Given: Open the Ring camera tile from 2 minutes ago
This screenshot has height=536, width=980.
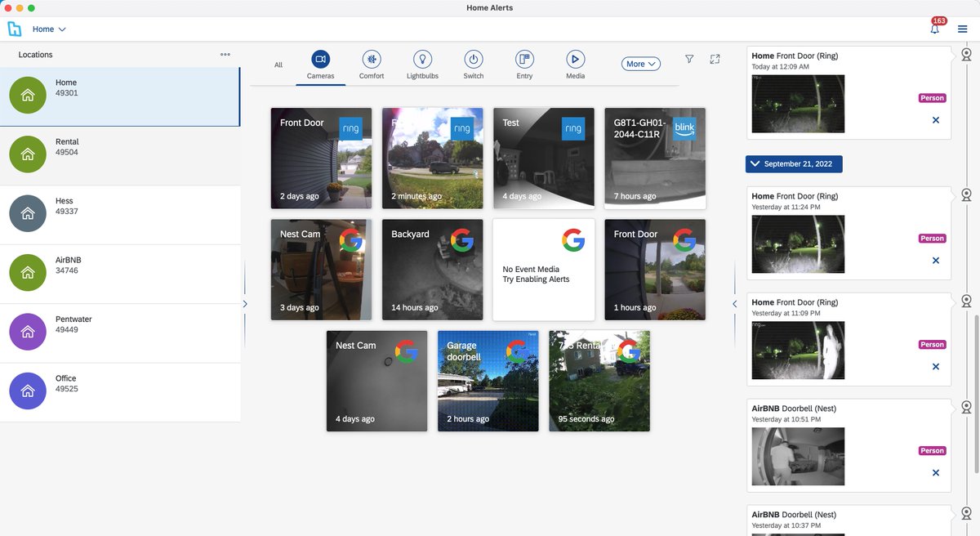Looking at the screenshot, I should click(432, 158).
